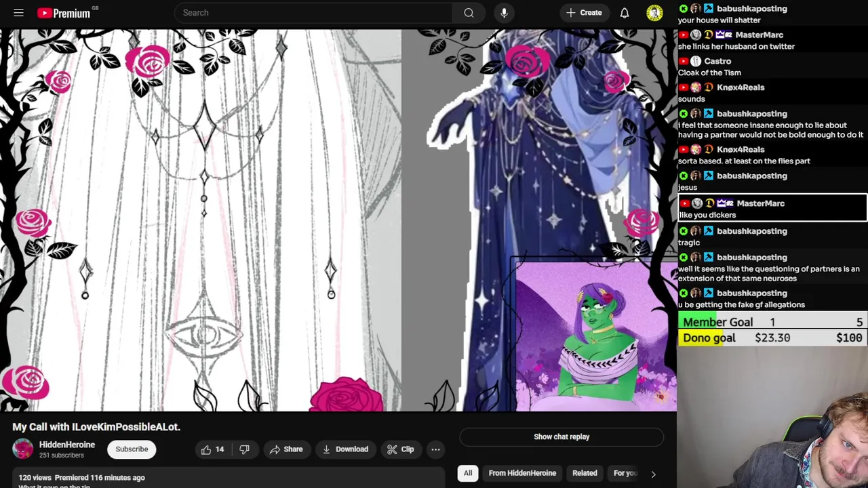Create a Clip of the video
The width and height of the screenshot is (868, 488).
coord(400,449)
